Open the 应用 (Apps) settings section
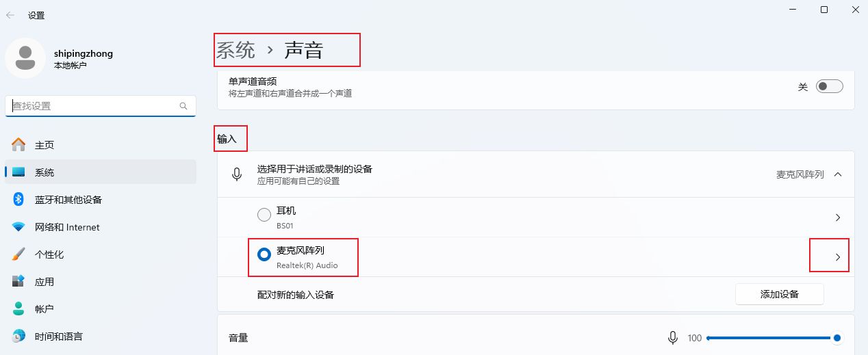Viewport: 868px width, 355px height. (x=44, y=282)
